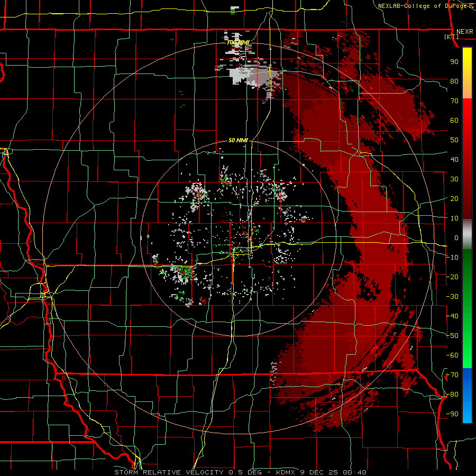Click the -30 value on velocity scale
Image resolution: width=476 pixels, height=476 pixels.
pos(452,297)
